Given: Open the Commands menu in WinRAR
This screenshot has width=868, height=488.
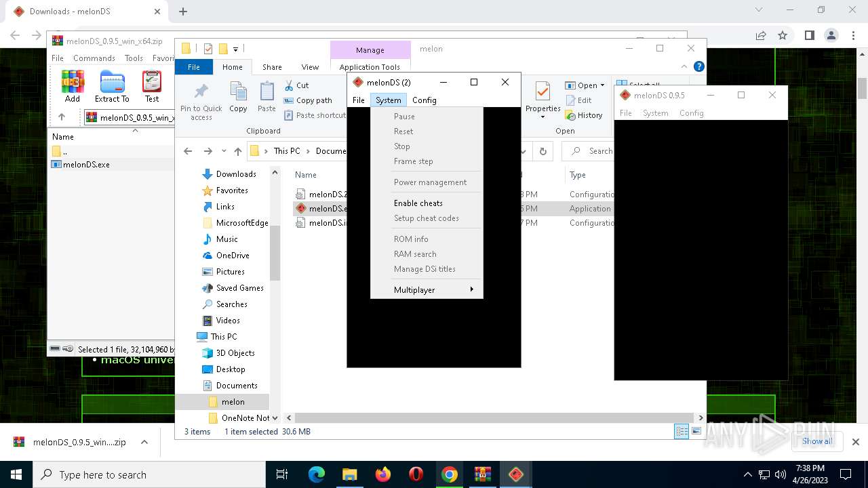Looking at the screenshot, I should tap(94, 58).
